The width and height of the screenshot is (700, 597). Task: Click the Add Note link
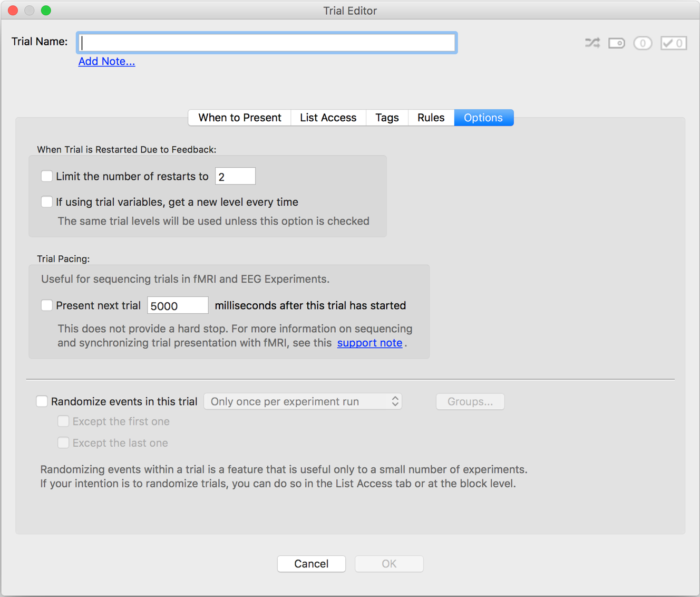pos(106,61)
